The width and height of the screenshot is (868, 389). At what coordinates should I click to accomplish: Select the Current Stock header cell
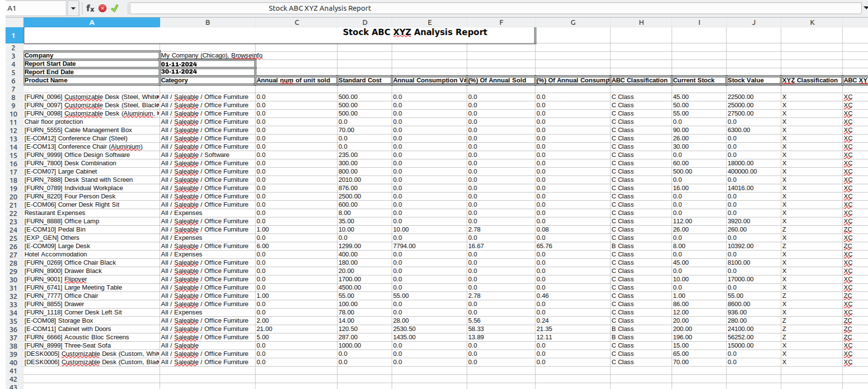point(698,80)
